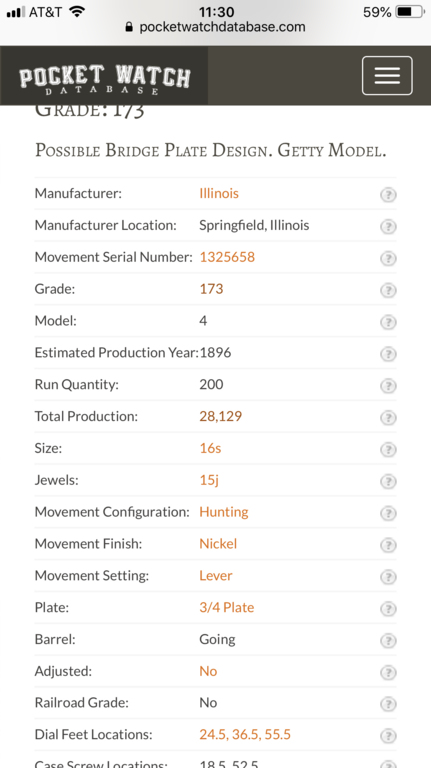
Task: Follow the 15j jewels link
Action: [x=209, y=480]
